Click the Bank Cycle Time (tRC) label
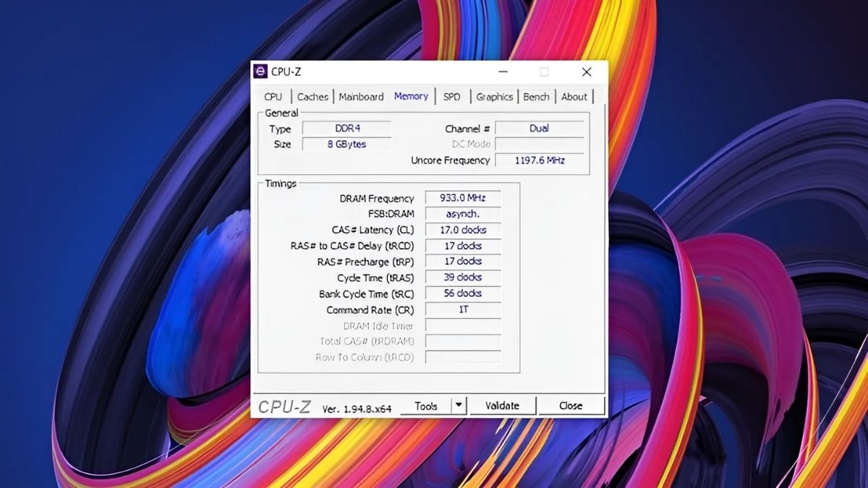Viewport: 868px width, 488px height. pyautogui.click(x=367, y=294)
